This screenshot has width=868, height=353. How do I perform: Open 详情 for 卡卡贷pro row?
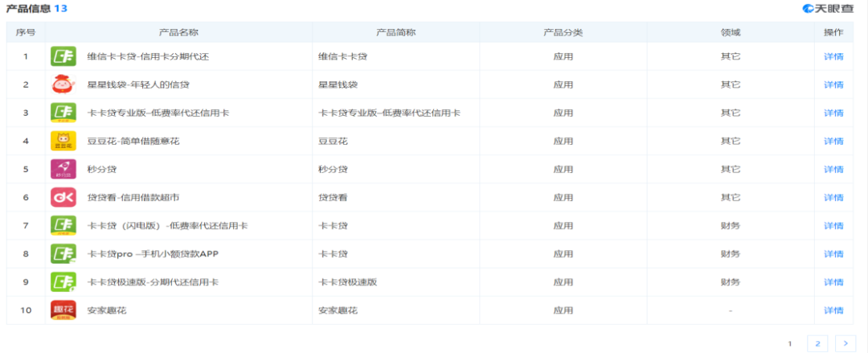(833, 254)
